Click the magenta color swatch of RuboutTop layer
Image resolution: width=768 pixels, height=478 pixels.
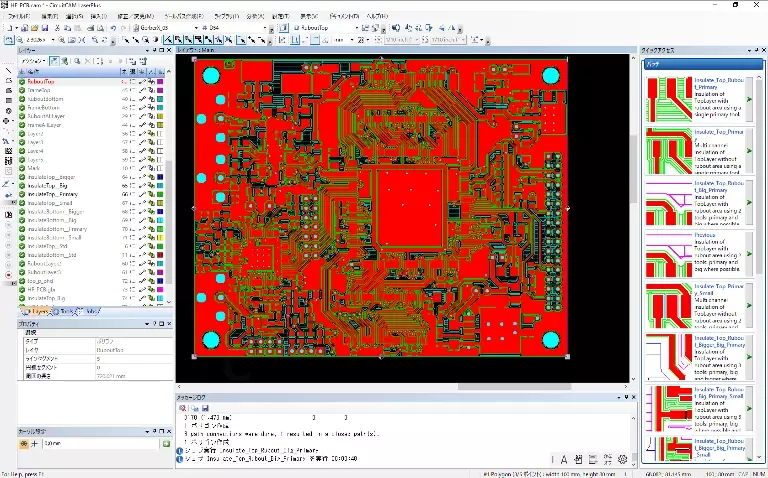(160, 82)
